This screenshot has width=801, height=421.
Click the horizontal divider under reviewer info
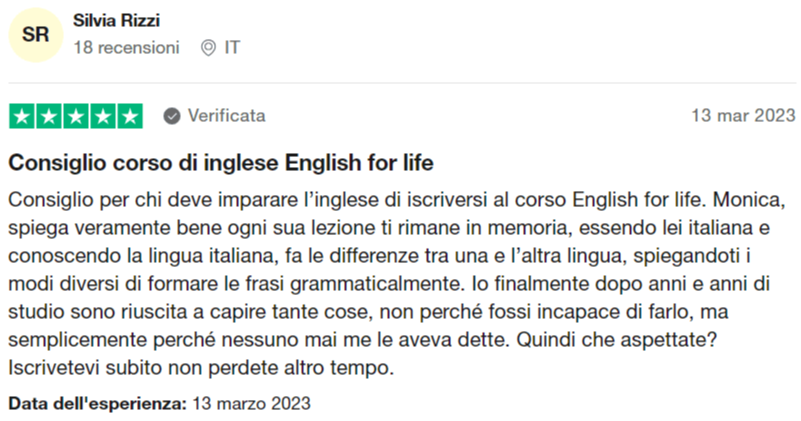[x=402, y=83]
